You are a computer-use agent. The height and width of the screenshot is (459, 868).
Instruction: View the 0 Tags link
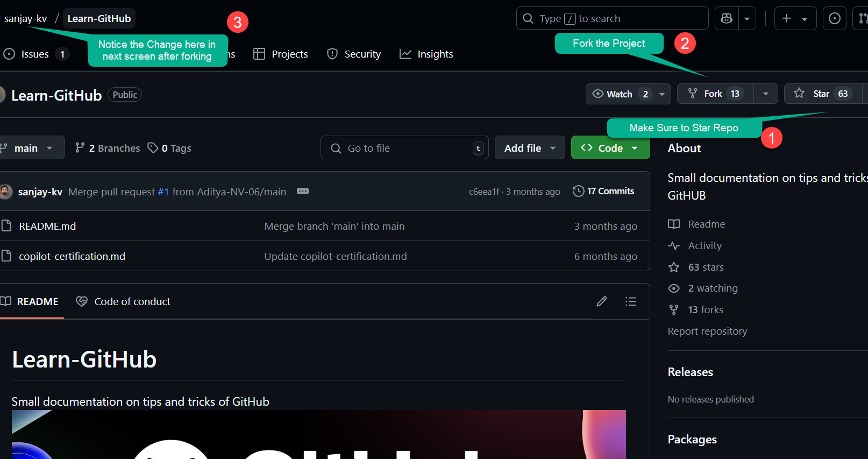(x=170, y=148)
